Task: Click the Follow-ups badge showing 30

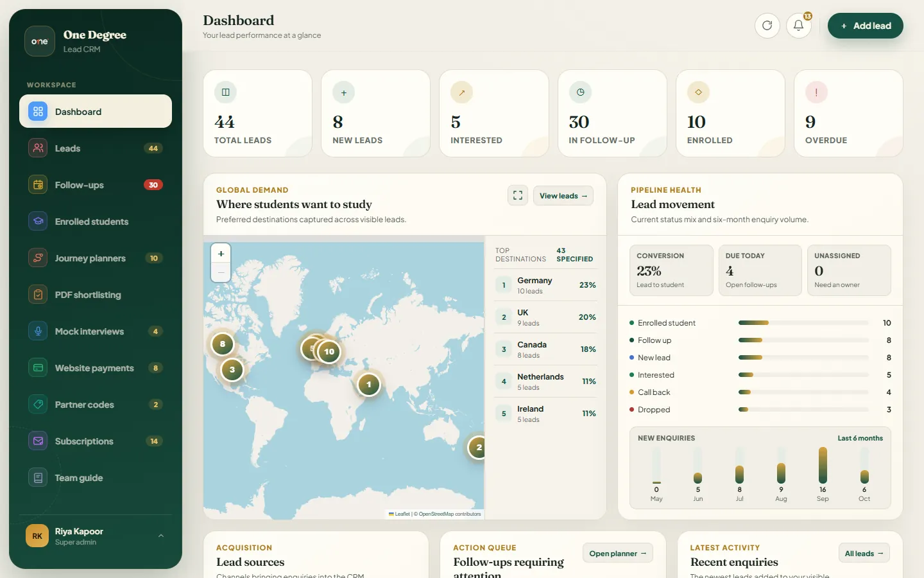Action: pyautogui.click(x=153, y=185)
